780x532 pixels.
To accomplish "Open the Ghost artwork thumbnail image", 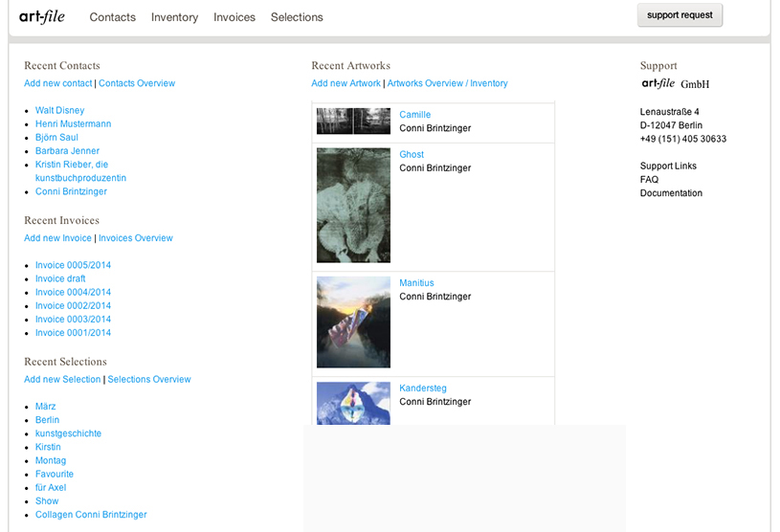I will click(x=353, y=206).
